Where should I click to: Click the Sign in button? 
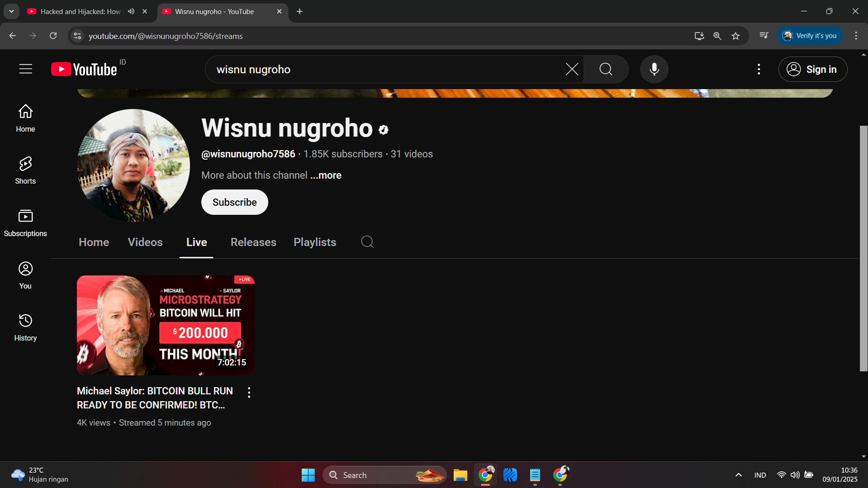(813, 69)
